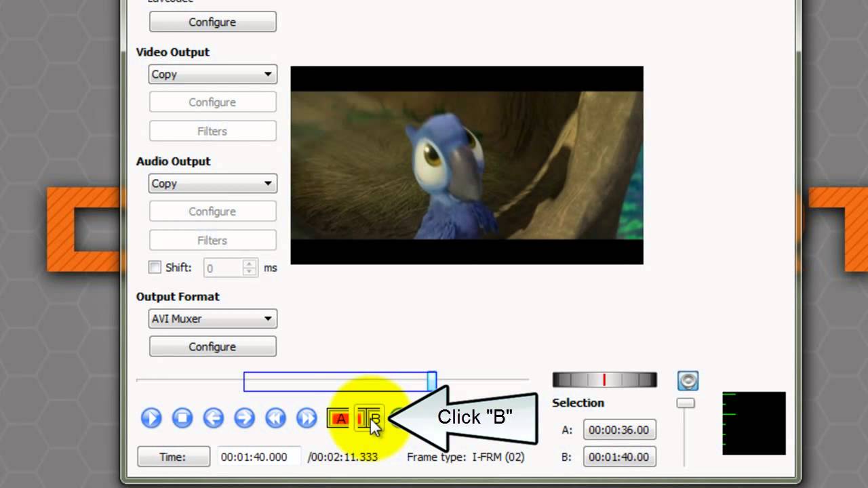The height and width of the screenshot is (488, 868).
Task: Click Configure under Video Output
Action: (213, 102)
